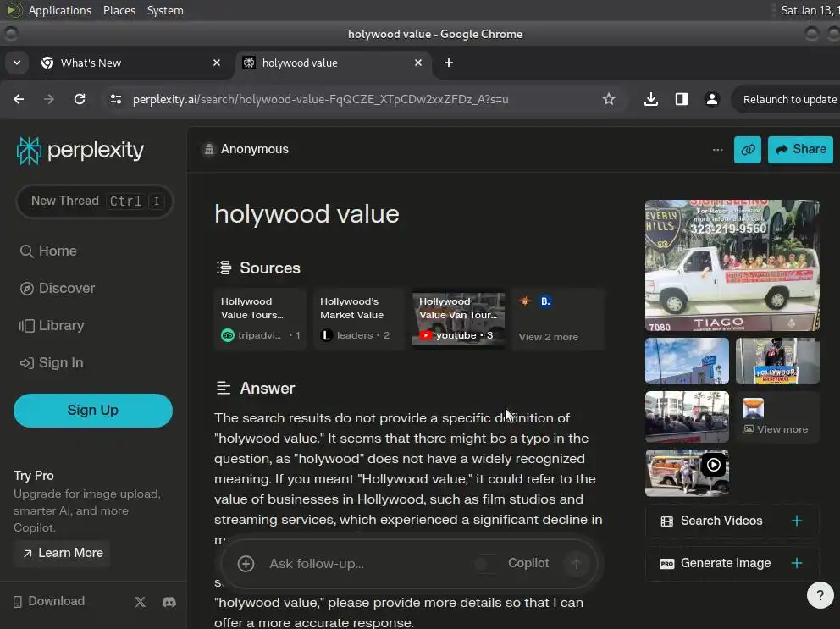The width and height of the screenshot is (840, 629).
Task: Open the Hollywood Value Van Tour youtube source
Action: [x=458, y=319]
